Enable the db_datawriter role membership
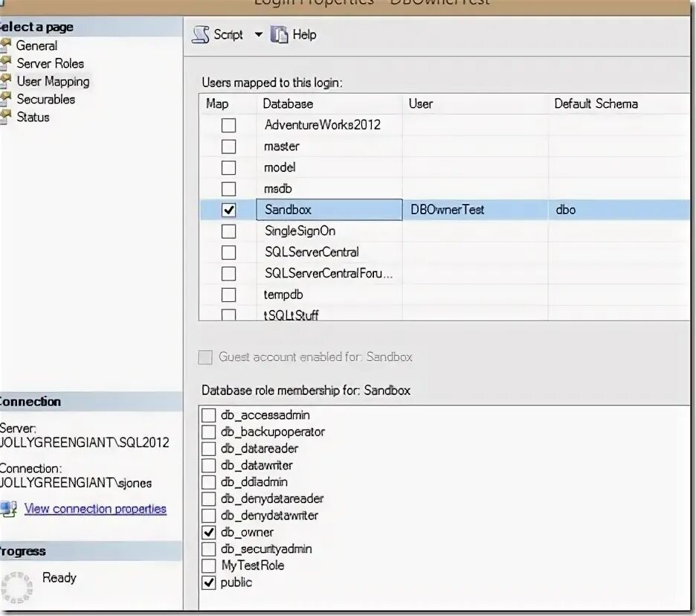Screen dimensions: 696x616 (208, 465)
